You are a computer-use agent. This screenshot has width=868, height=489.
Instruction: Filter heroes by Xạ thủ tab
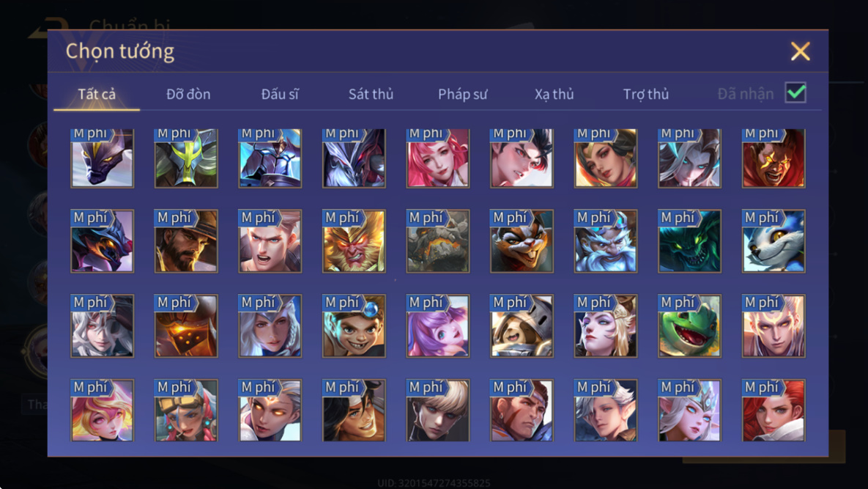point(554,94)
